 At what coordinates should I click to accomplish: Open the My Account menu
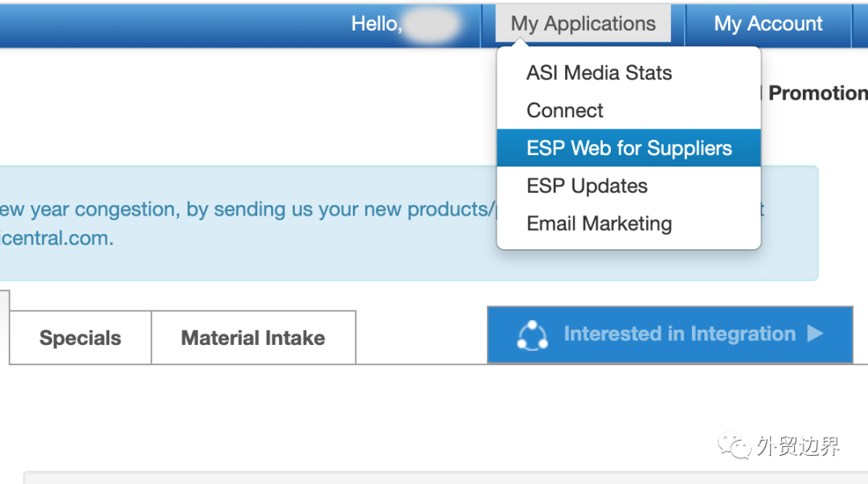[x=768, y=24]
